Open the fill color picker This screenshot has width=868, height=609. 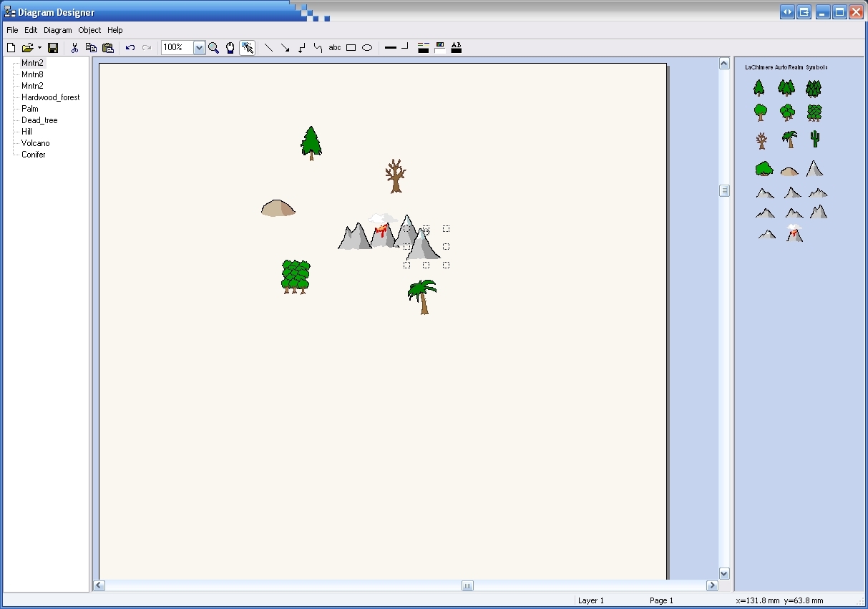pos(440,48)
